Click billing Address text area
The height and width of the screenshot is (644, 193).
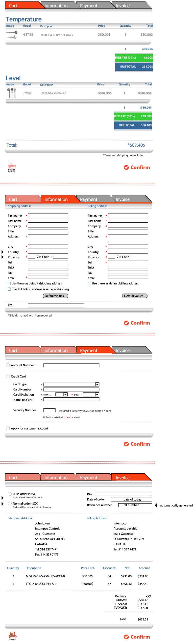coord(128,238)
